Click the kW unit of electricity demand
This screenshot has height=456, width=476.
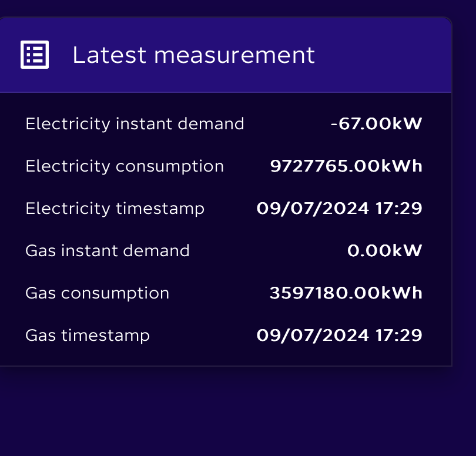coord(407,124)
